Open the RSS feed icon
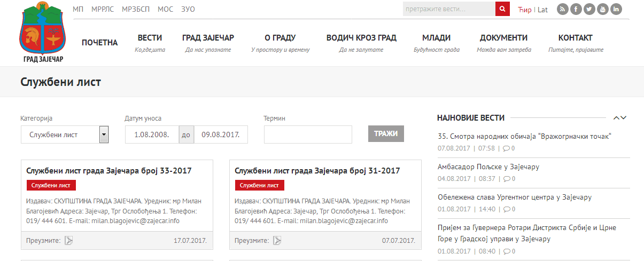 click(x=563, y=9)
